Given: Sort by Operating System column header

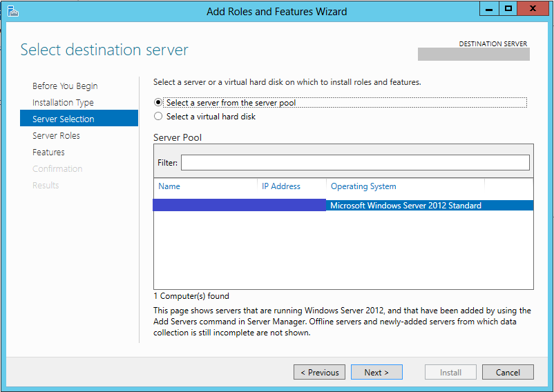Looking at the screenshot, I should pyautogui.click(x=363, y=186).
